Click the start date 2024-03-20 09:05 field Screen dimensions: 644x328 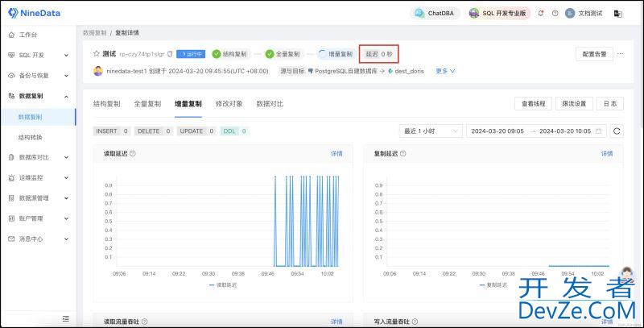(497, 131)
